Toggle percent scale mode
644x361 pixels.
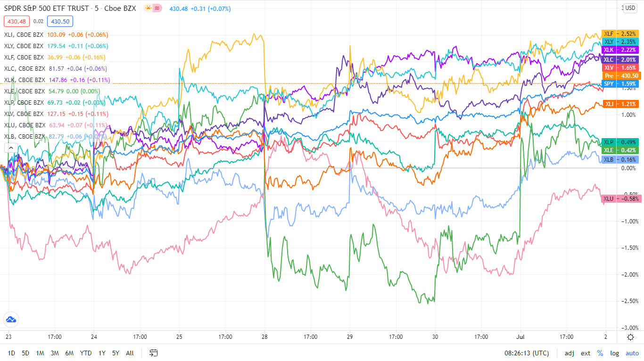click(x=600, y=353)
